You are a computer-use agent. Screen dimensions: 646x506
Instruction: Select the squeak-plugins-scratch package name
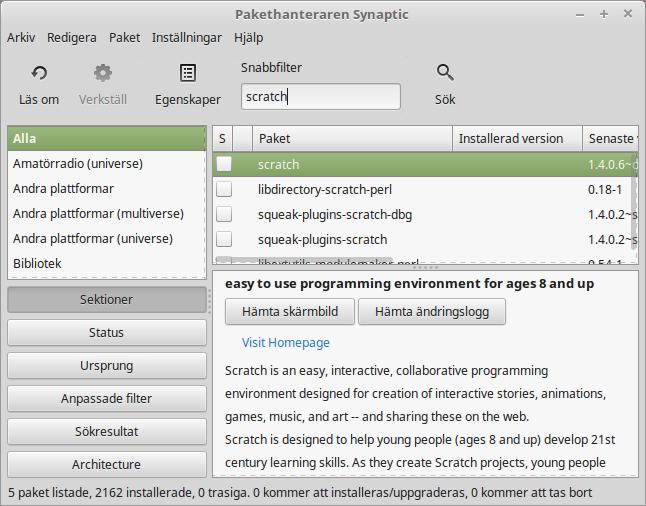323,239
